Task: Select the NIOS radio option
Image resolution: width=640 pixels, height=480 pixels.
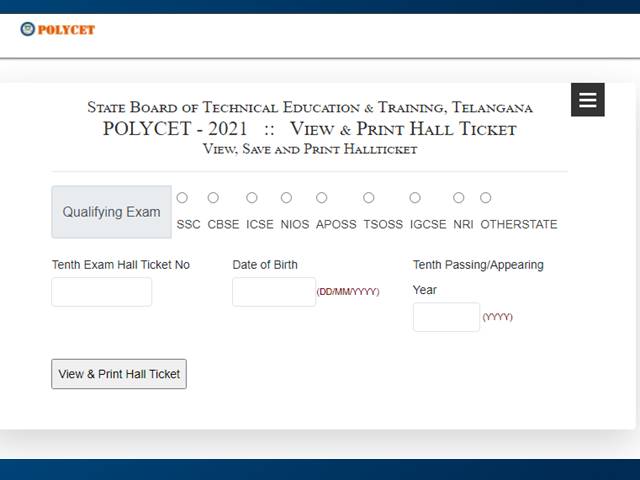Action: (x=286, y=198)
